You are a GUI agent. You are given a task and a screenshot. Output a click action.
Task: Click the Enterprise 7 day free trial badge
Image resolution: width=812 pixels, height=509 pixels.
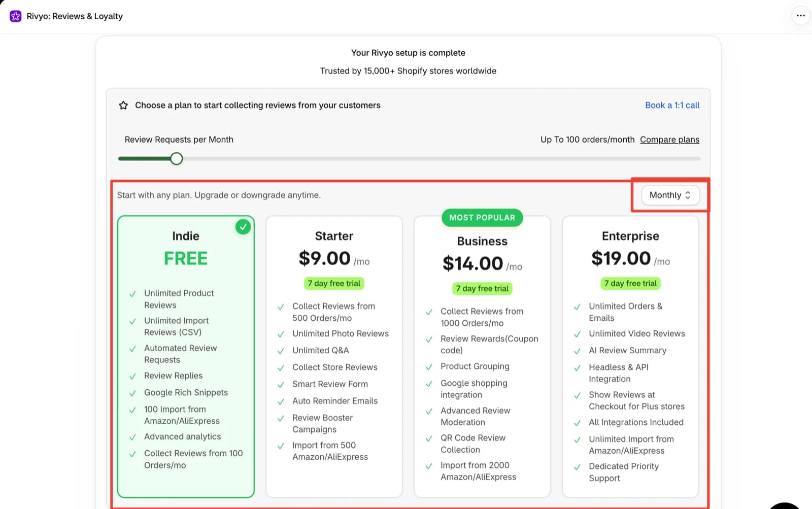[x=630, y=283]
